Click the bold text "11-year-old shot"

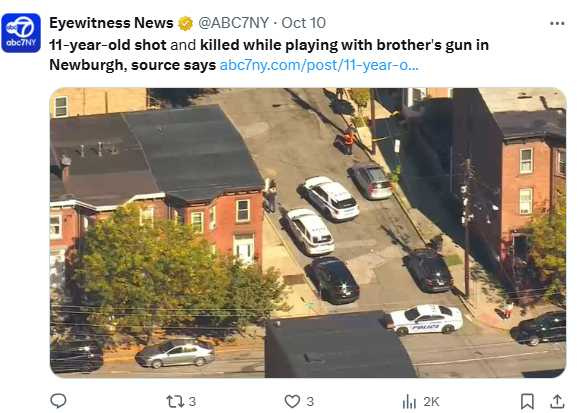point(108,45)
